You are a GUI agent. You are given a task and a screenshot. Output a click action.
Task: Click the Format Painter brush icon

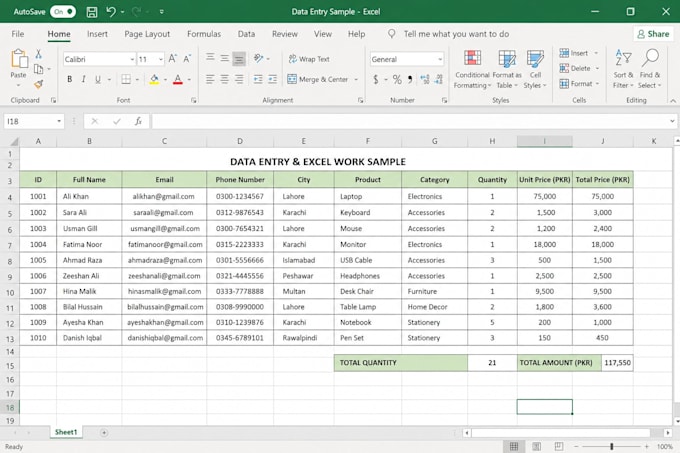coord(39,84)
